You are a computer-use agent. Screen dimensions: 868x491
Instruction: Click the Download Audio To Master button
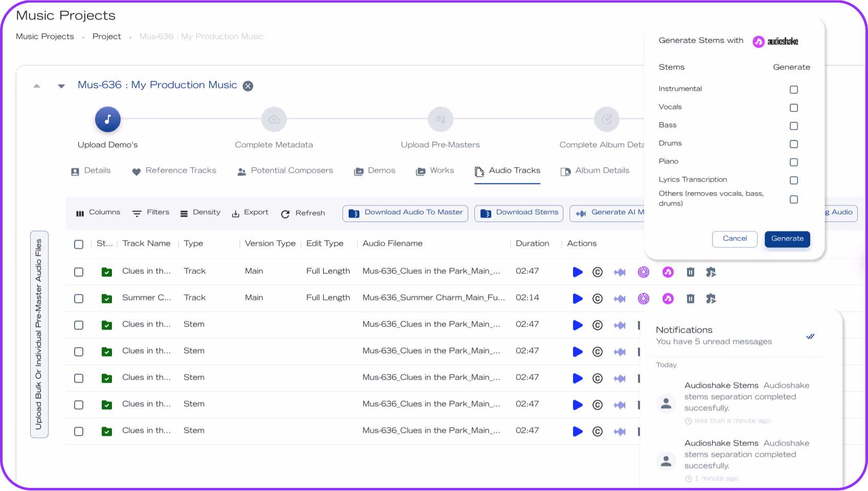405,214
